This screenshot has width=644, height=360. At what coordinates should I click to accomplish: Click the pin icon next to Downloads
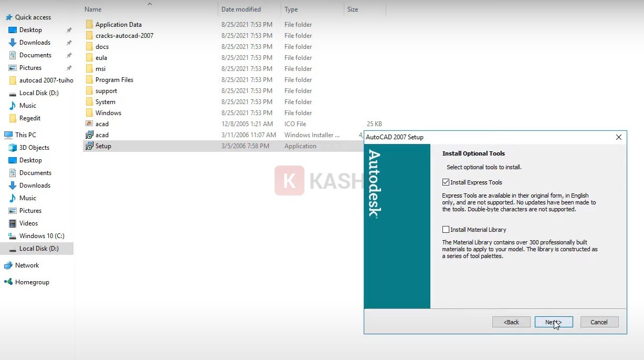pos(69,43)
